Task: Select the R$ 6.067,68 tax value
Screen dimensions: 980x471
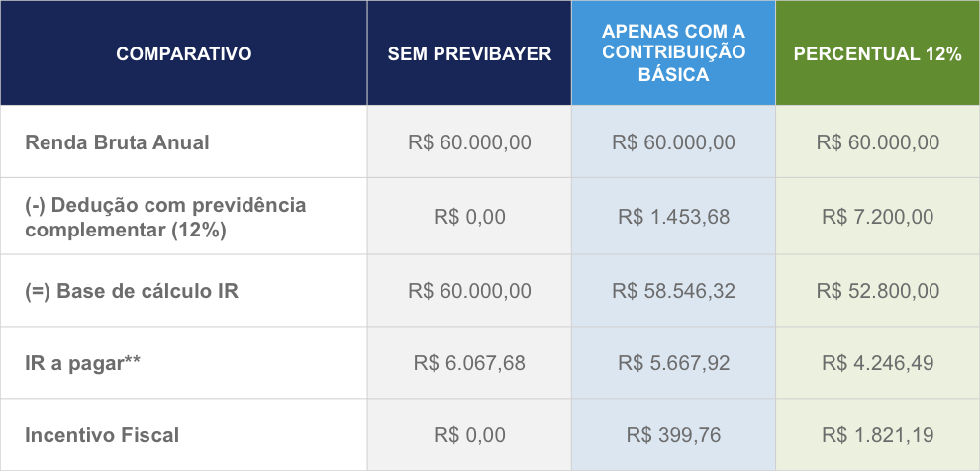Action: [x=469, y=363]
